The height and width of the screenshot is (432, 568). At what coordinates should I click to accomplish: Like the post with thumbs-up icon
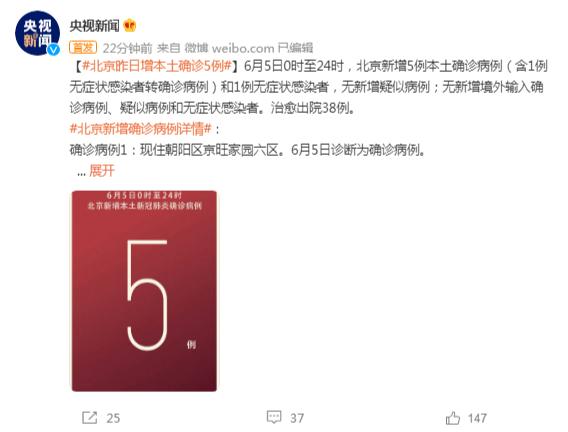(453, 418)
